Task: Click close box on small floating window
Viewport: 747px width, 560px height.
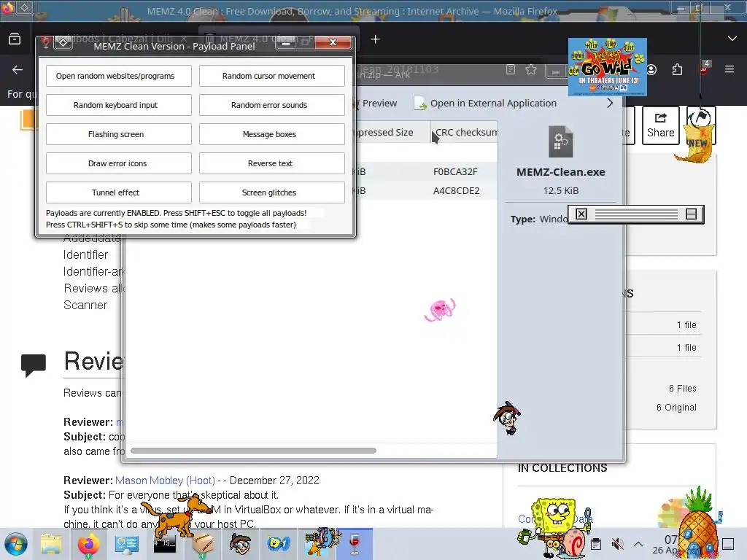Action: [x=581, y=214]
